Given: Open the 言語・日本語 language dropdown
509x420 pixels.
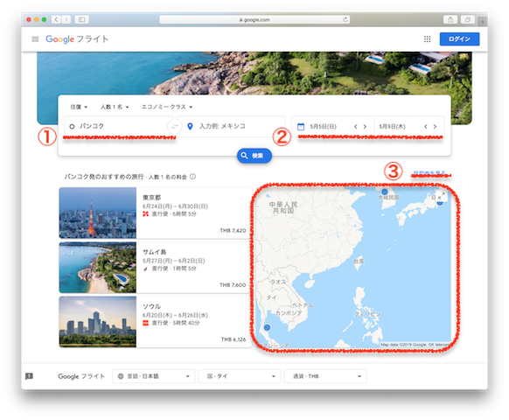Looking at the screenshot, I should point(154,376).
